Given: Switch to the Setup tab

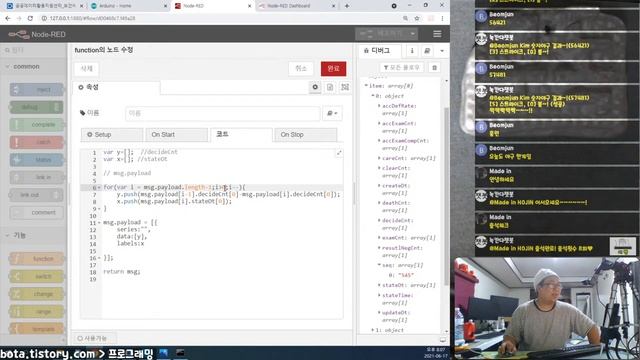Looking at the screenshot, I should pos(112,134).
